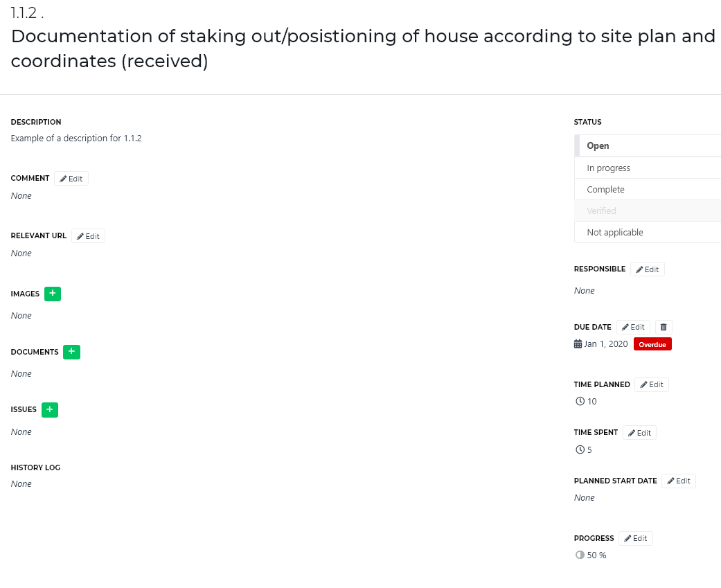Screen dimensions: 721x588
Task: Edit the Progress percentage
Action: (x=636, y=538)
